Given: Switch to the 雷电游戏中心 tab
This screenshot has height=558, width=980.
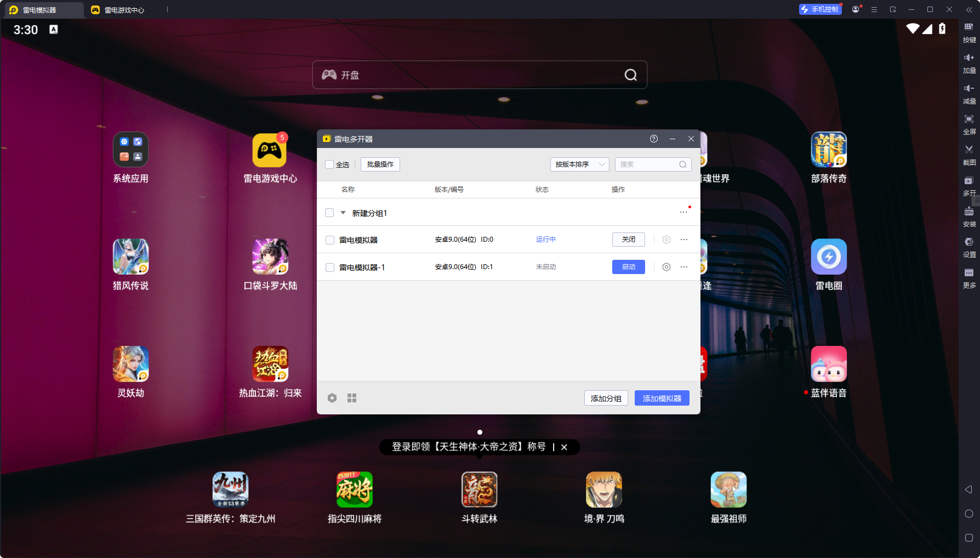Looking at the screenshot, I should [x=124, y=10].
